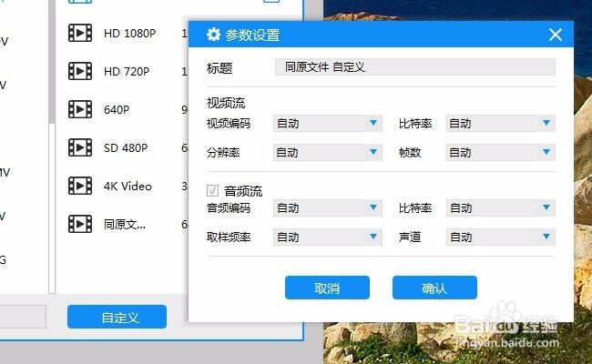Open the 帧数 dropdown
592x364 pixels.
click(x=500, y=152)
